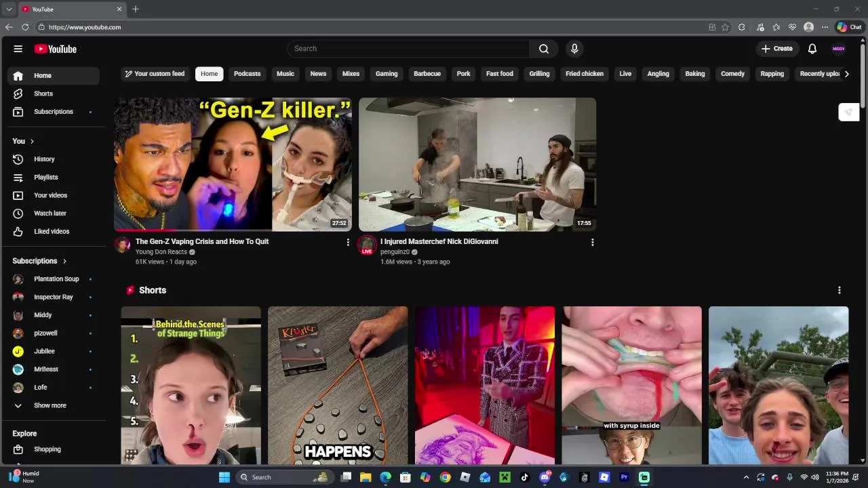Refresh the browser page
Viewport: 868px width, 488px height.
(25, 27)
